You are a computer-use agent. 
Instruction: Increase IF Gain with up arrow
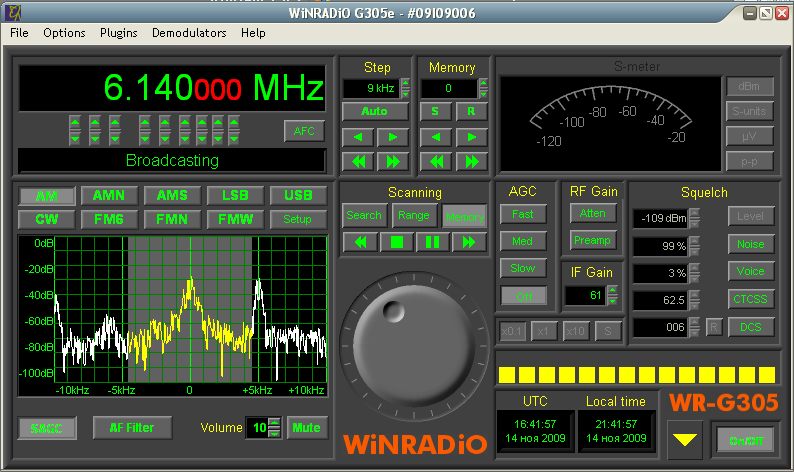(x=613, y=291)
